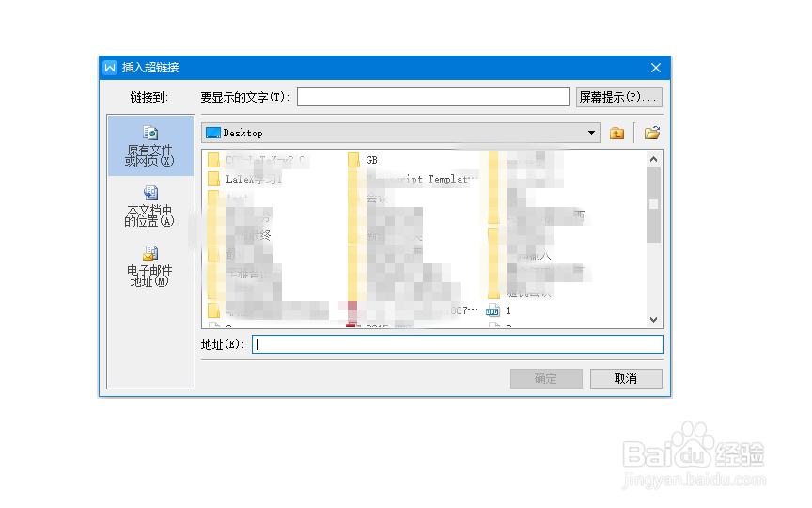812x508 pixels.
Task: Select the GB folder
Action: tap(363, 160)
